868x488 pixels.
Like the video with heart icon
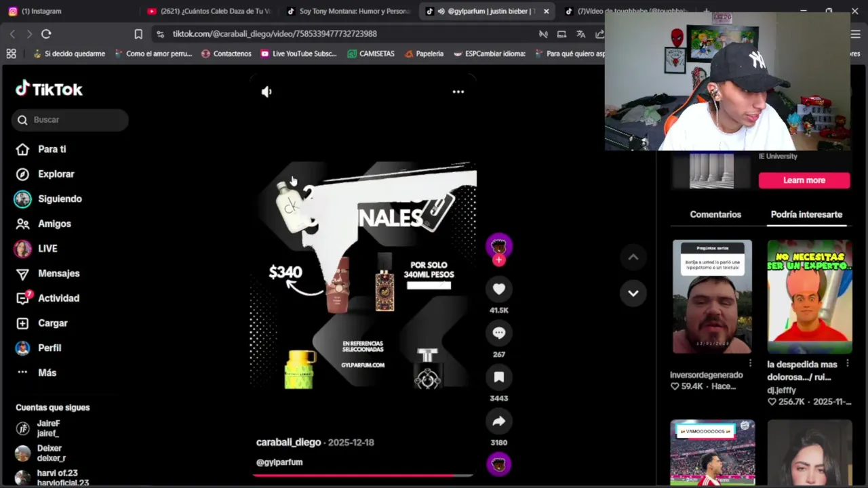coord(499,289)
